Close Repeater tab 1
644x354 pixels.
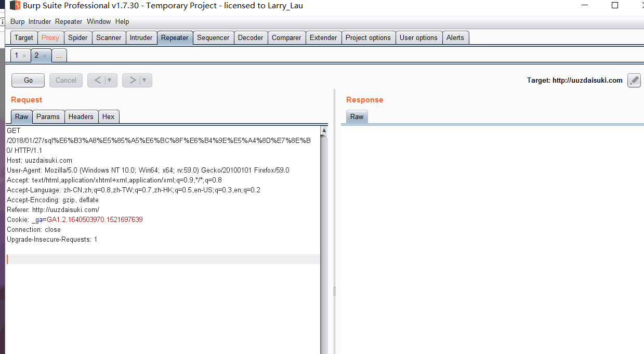tap(24, 56)
